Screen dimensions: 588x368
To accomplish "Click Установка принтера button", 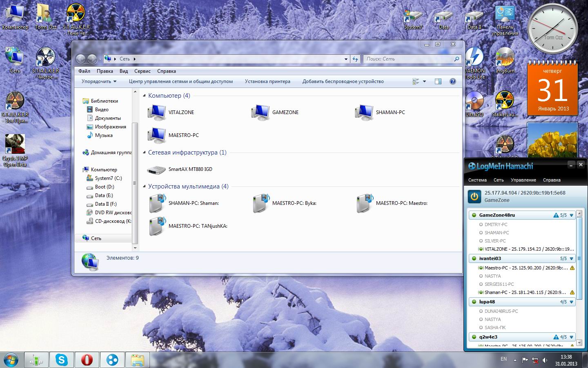I will pyautogui.click(x=267, y=81).
